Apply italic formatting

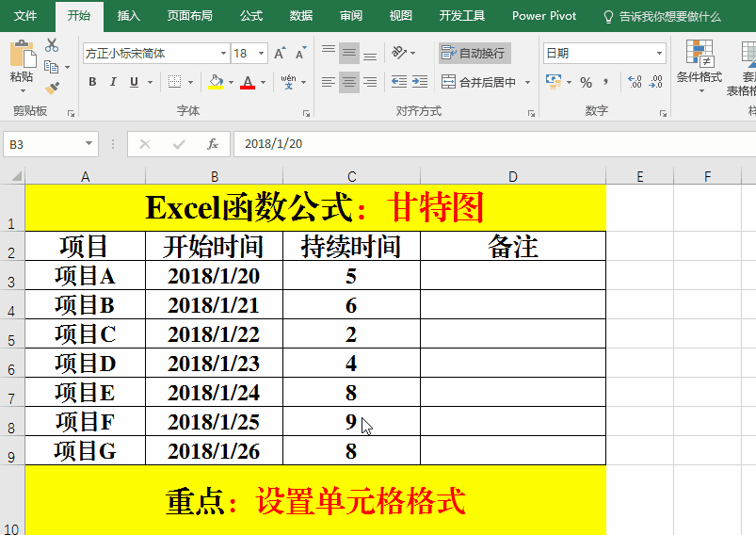tap(113, 82)
